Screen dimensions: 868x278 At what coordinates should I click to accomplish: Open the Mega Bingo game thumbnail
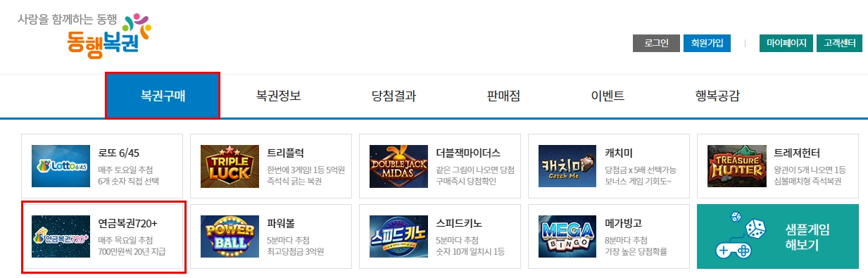(567, 236)
